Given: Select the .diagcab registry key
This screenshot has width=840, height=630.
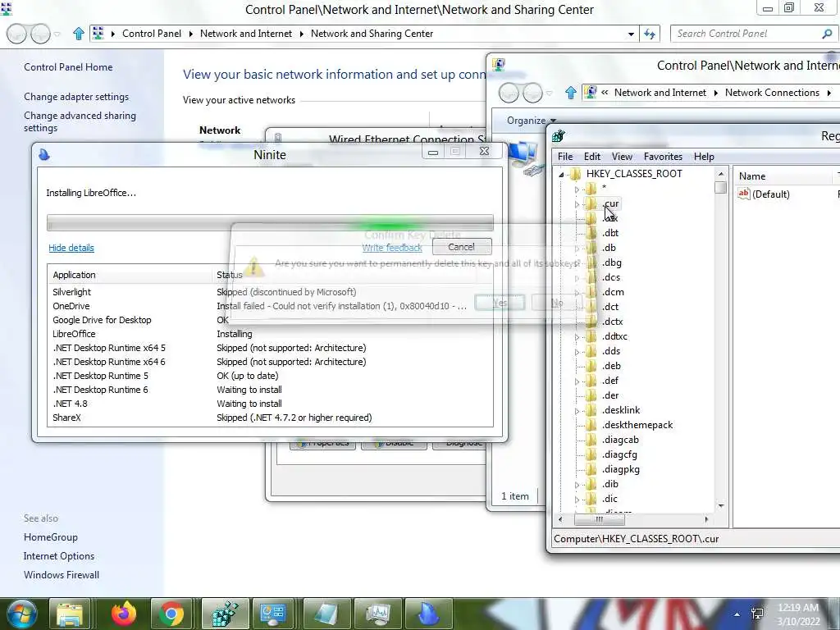Looking at the screenshot, I should (620, 440).
